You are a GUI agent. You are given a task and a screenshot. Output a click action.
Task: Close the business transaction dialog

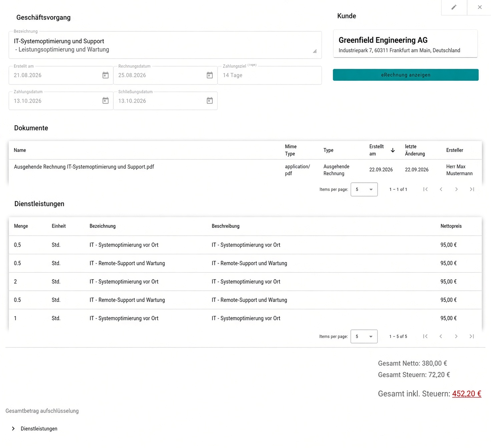click(480, 7)
